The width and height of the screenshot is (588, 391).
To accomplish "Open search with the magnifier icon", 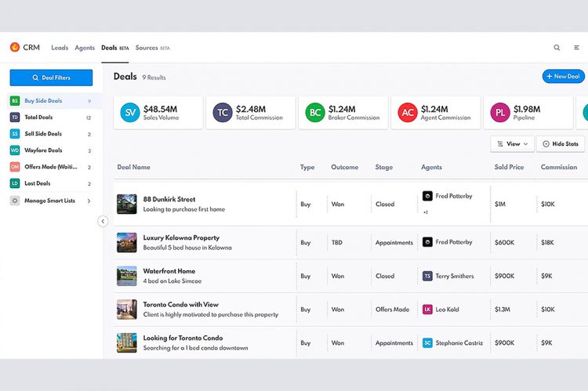I will pyautogui.click(x=557, y=48).
